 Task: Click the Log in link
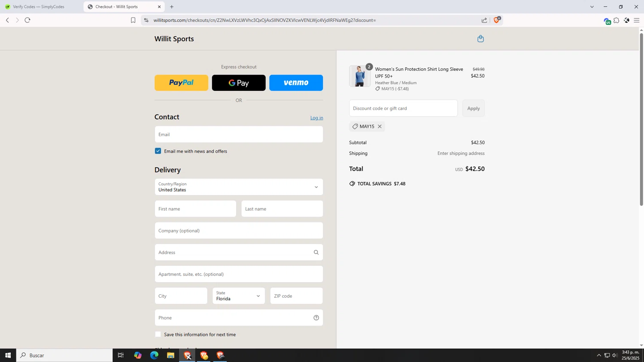[317, 118]
